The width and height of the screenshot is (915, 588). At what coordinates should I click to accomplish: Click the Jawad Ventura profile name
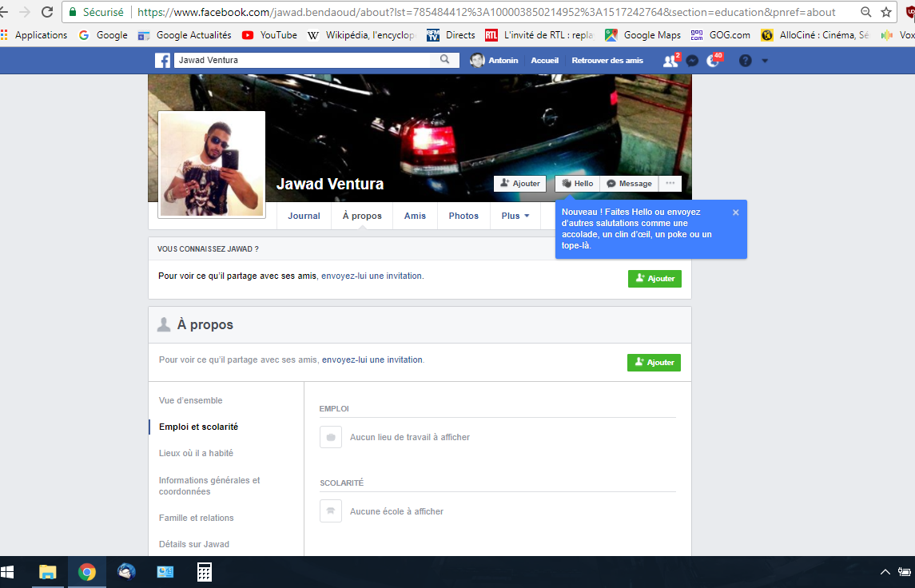pos(330,184)
